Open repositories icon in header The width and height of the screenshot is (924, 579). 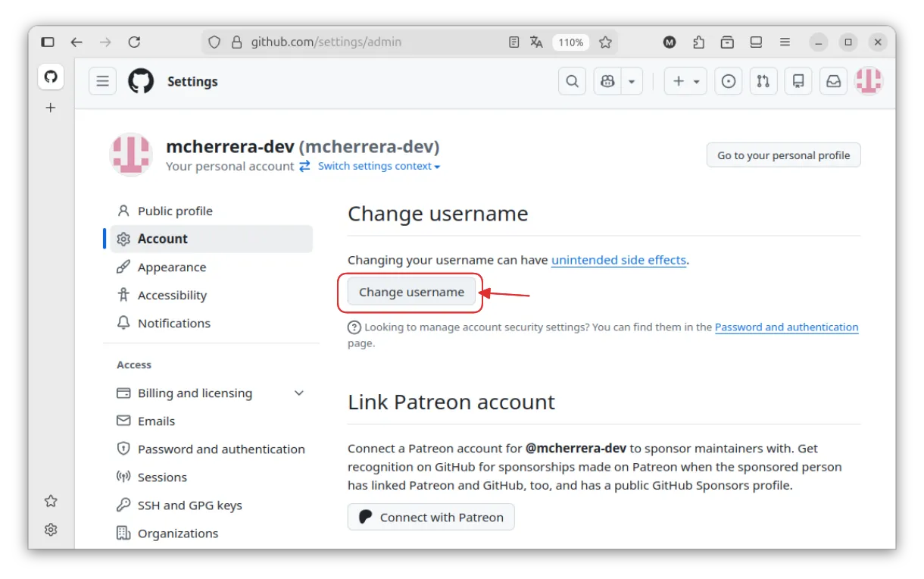tap(798, 81)
